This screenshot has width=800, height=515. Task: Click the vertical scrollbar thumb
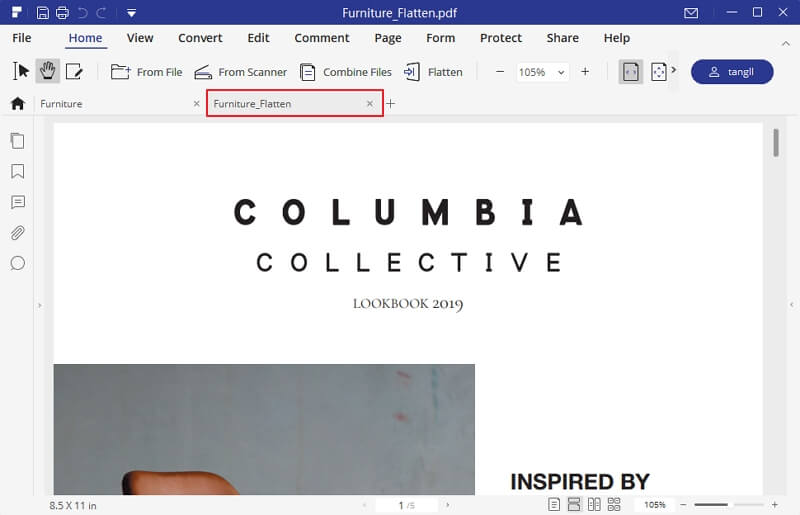pyautogui.click(x=776, y=143)
